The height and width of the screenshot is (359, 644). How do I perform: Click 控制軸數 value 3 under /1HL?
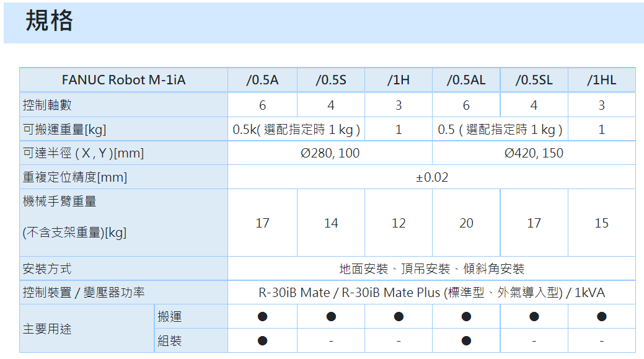click(602, 105)
